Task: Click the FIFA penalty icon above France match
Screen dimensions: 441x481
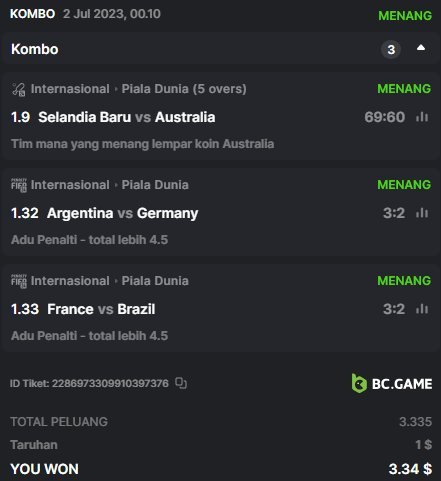Action: 19,281
